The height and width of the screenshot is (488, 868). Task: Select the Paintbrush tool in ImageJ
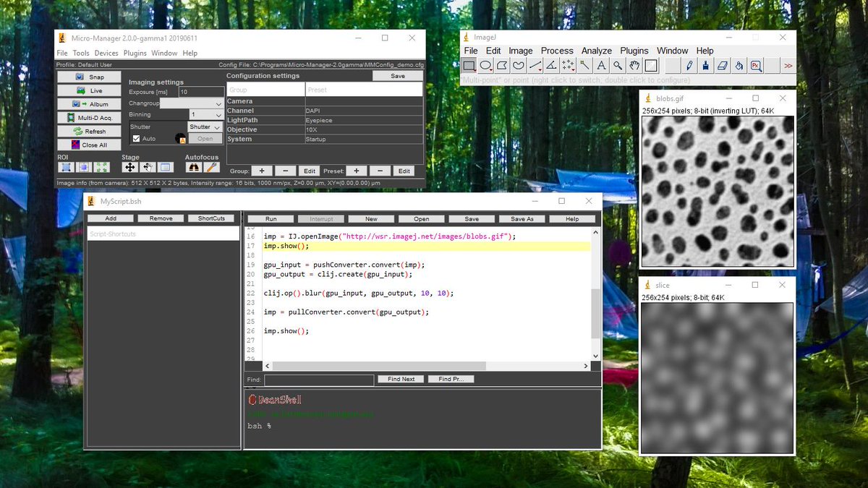click(x=705, y=65)
